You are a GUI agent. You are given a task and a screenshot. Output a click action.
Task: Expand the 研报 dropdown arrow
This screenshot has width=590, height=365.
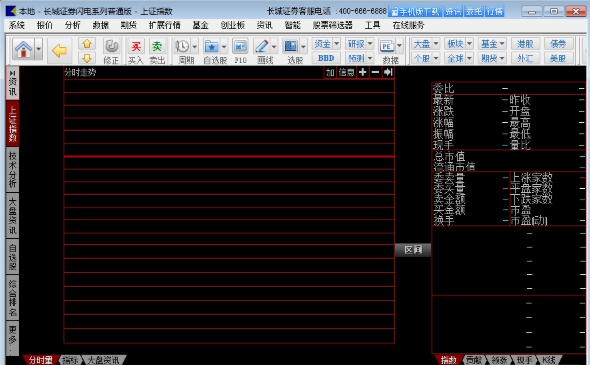click(370, 44)
